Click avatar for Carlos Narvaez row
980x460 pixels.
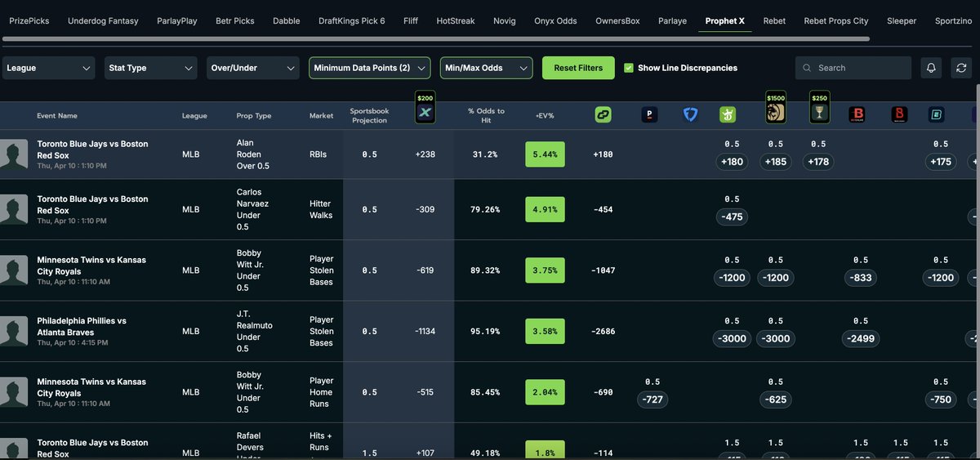click(14, 209)
